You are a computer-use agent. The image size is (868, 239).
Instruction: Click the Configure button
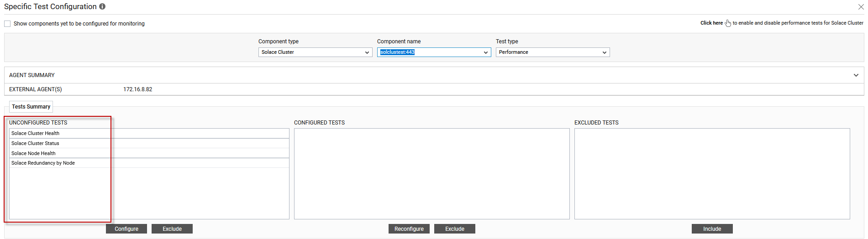(x=126, y=229)
